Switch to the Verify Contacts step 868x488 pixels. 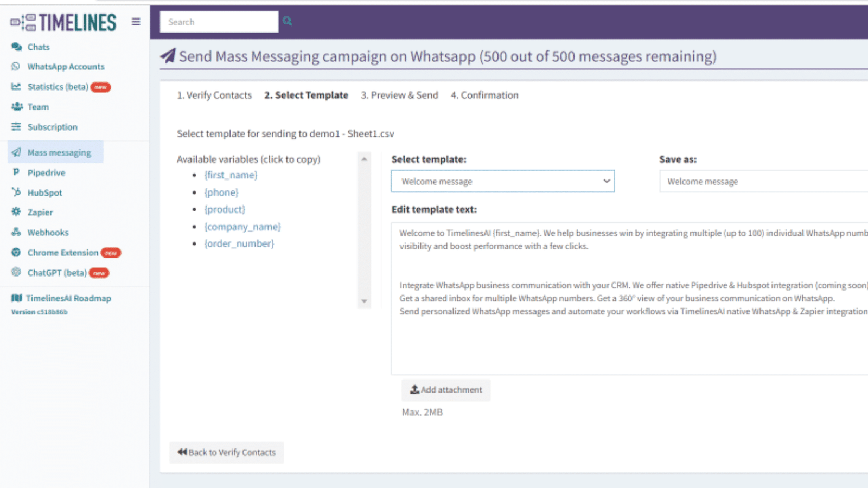[214, 95]
